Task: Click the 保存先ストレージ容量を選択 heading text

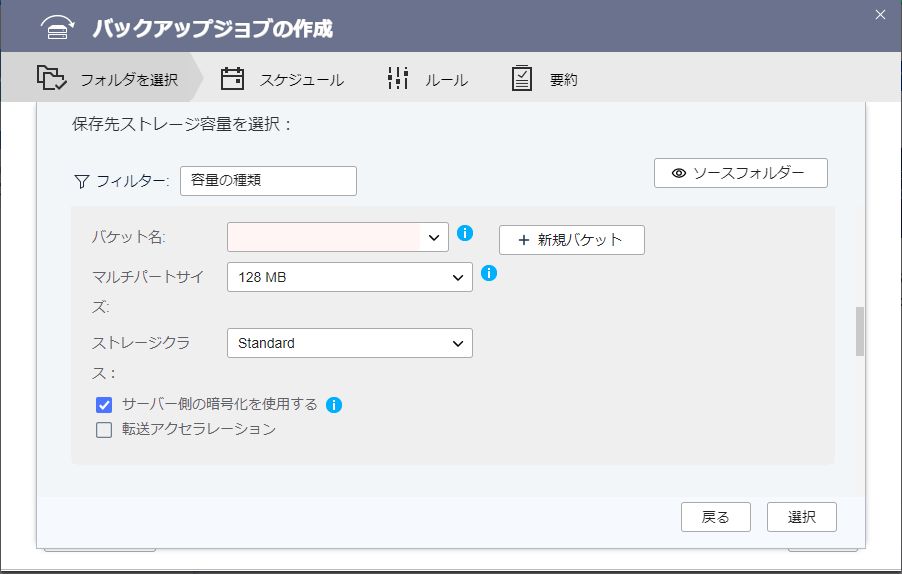Action: [182, 124]
